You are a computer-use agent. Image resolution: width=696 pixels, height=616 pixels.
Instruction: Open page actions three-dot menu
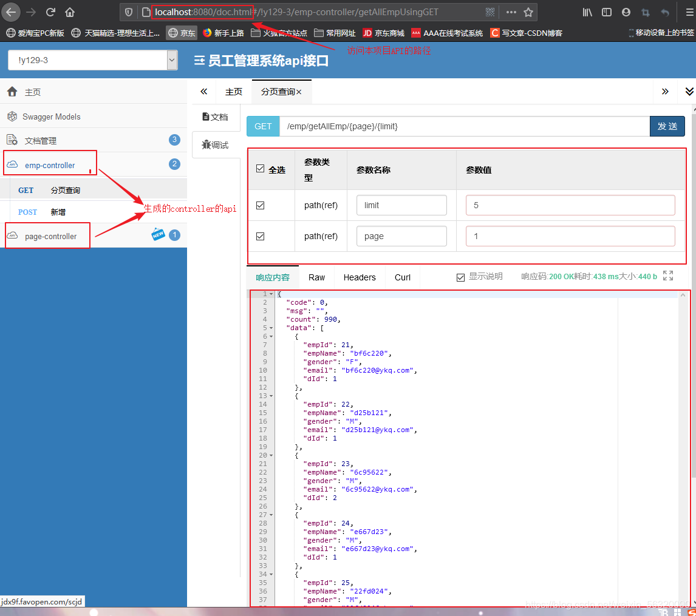[511, 12]
